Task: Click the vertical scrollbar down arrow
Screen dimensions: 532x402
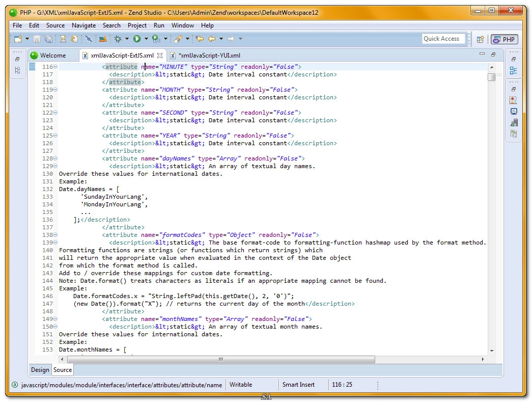Action: (x=492, y=351)
